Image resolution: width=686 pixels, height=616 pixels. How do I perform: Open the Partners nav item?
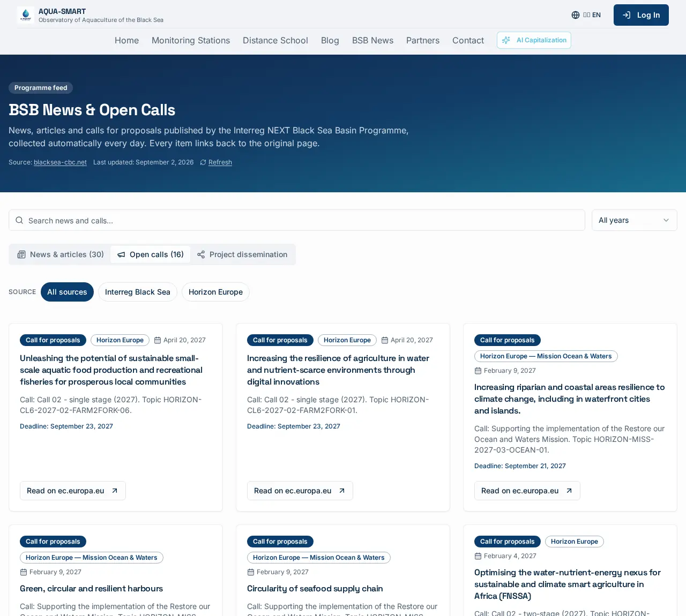[x=423, y=40]
